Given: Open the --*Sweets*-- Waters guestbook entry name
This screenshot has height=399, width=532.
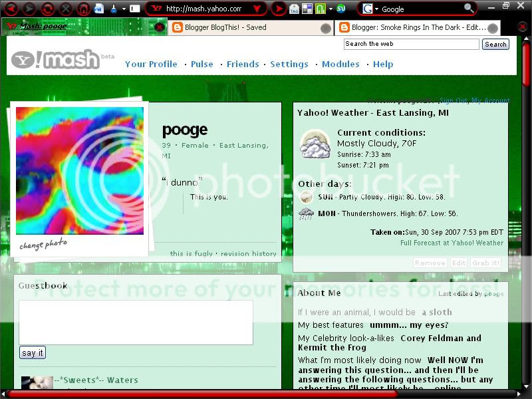Looking at the screenshot, I should [x=96, y=380].
